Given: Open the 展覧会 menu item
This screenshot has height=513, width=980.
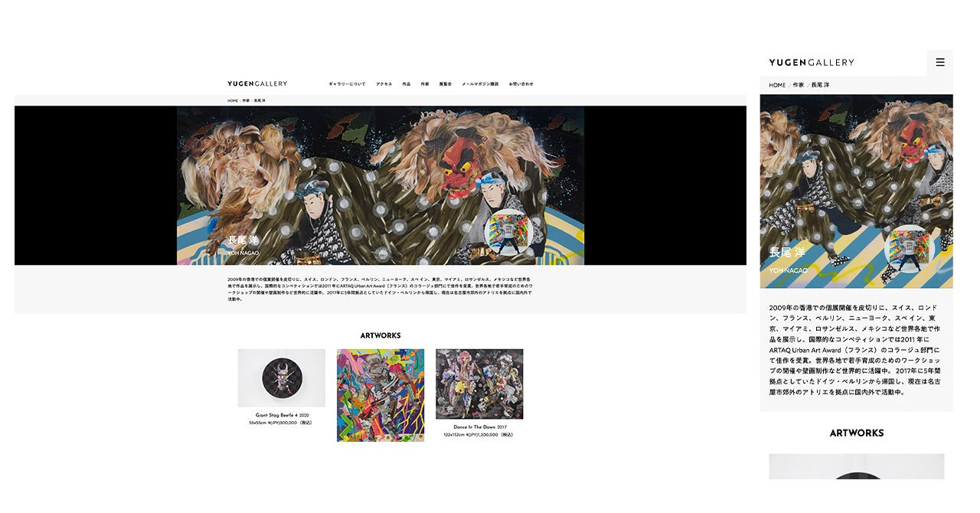Looking at the screenshot, I should click(446, 83).
